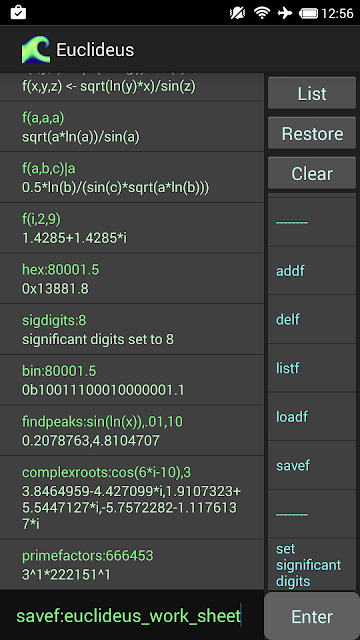Tap the clipboard checkmark notification icon

click(x=18, y=13)
